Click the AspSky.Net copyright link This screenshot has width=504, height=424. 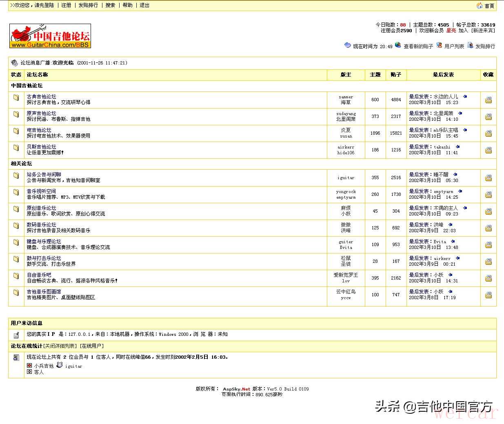click(x=236, y=389)
